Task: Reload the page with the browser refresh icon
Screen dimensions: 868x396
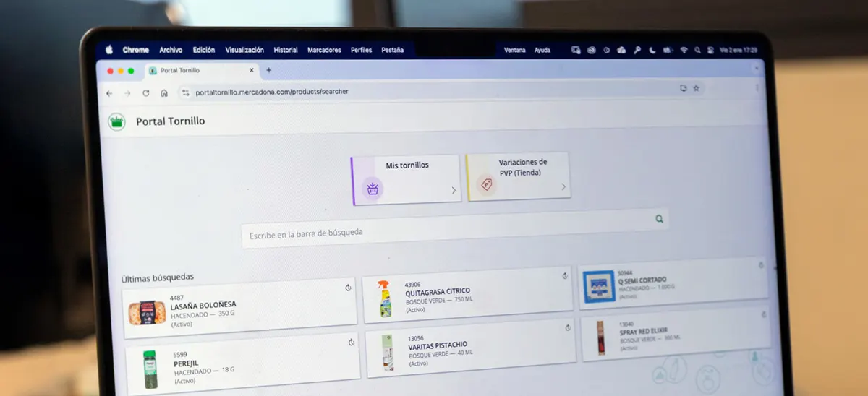Action: click(146, 93)
